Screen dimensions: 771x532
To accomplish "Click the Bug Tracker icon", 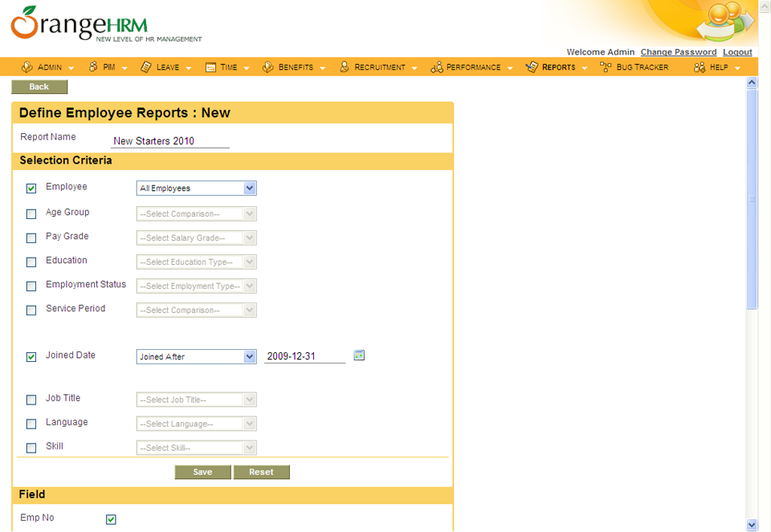I will click(606, 67).
